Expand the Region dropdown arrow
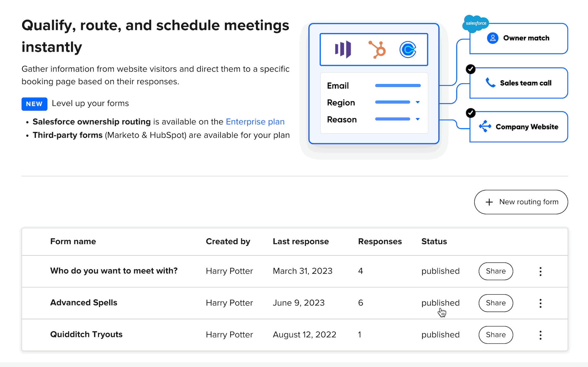Image resolution: width=588 pixels, height=367 pixels. point(417,102)
